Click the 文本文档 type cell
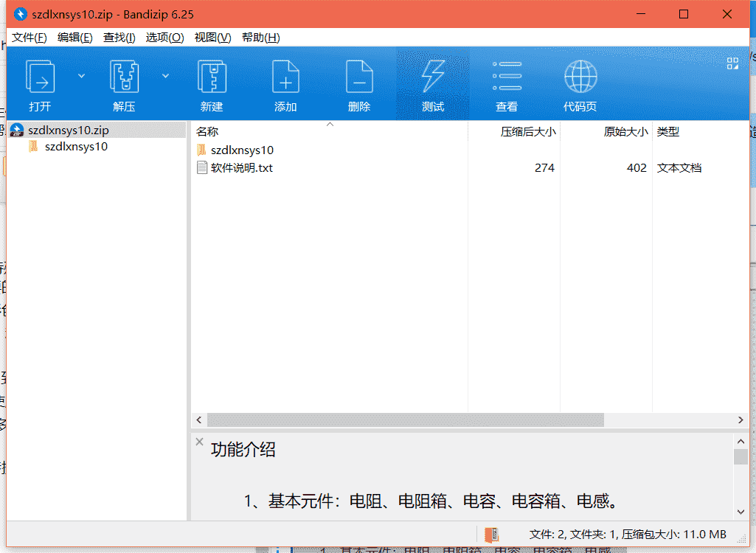The height and width of the screenshot is (553, 756). 679,168
